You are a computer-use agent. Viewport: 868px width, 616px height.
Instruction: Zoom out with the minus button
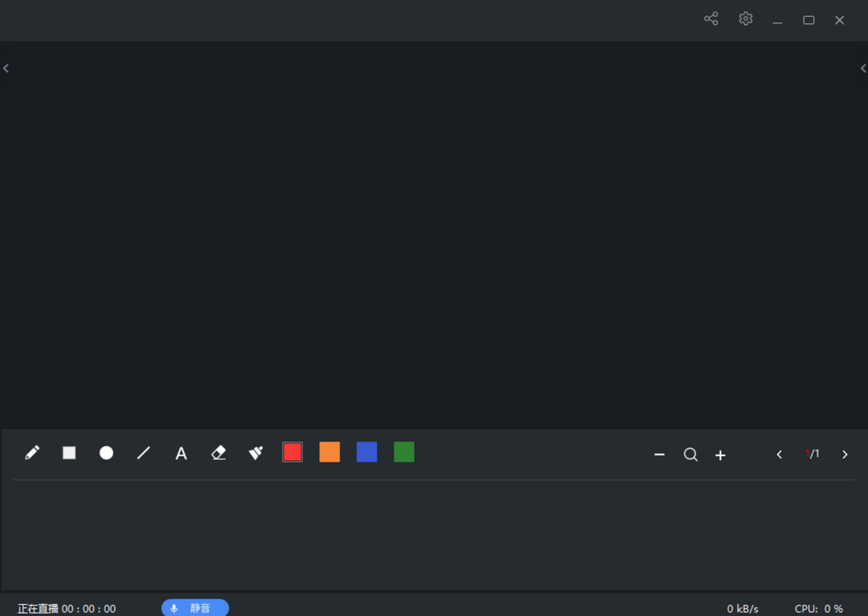pos(660,455)
